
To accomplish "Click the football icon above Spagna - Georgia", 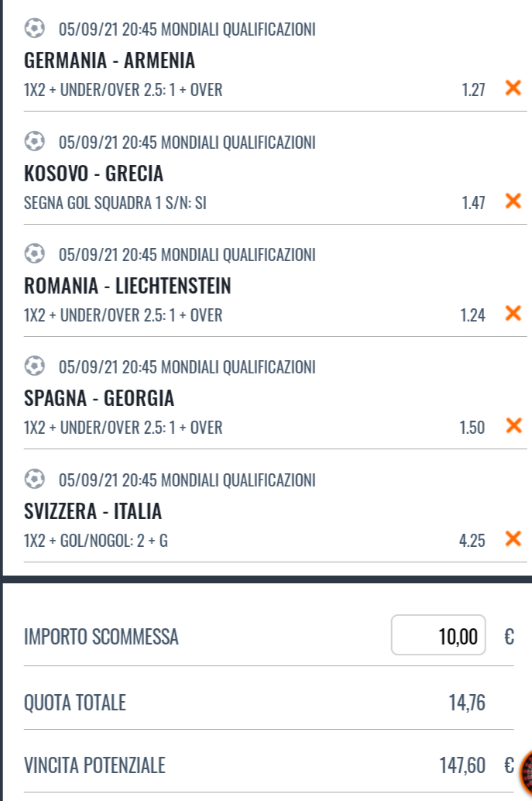I will click(x=35, y=366).
